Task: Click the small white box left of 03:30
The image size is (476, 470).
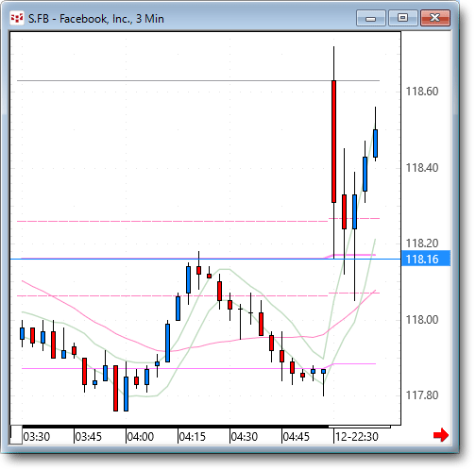Action: 16,434
